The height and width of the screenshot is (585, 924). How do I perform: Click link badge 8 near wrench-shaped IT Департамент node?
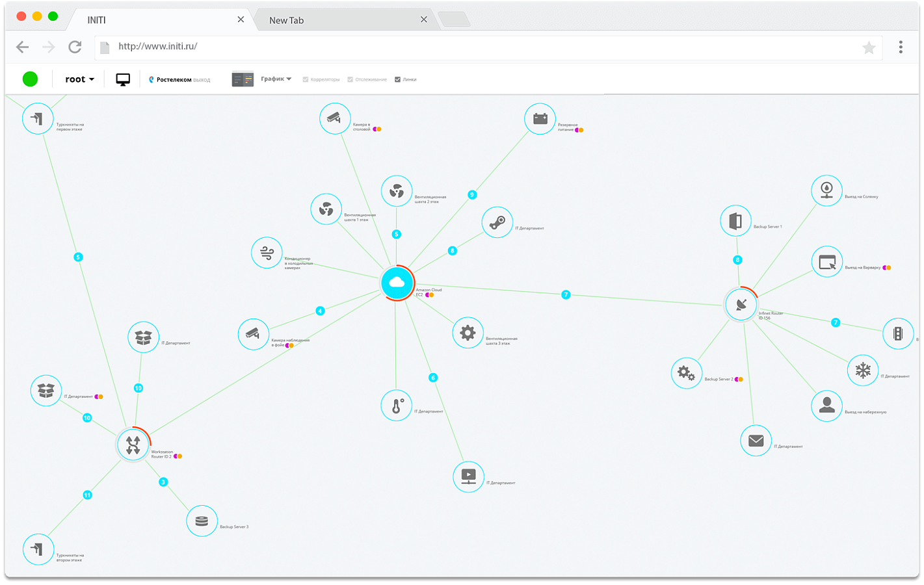[453, 251]
